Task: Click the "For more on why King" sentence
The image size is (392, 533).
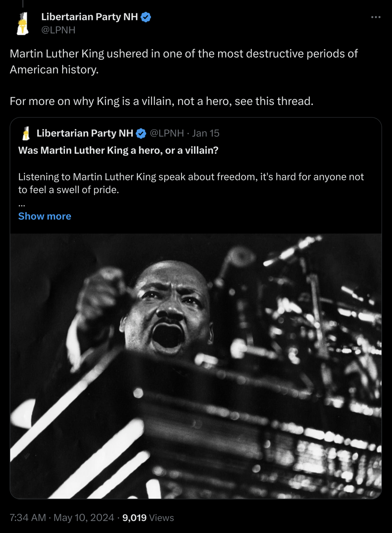Action: 161,101
